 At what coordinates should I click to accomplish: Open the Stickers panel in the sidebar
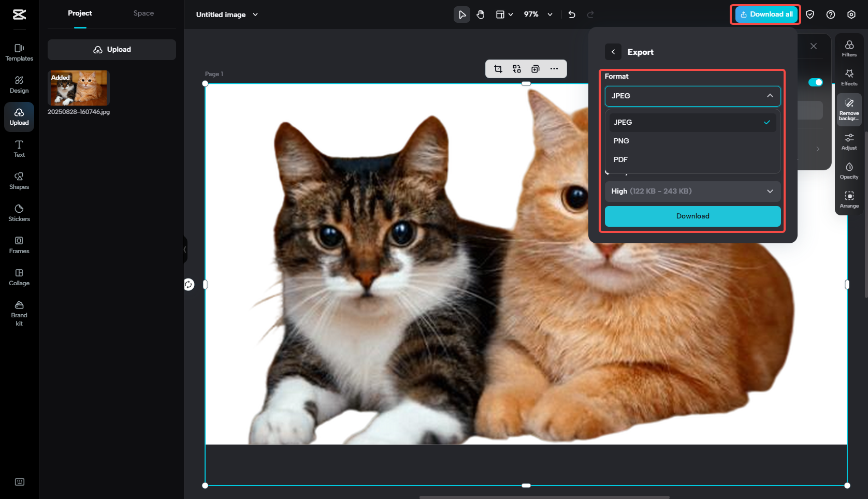(19, 212)
